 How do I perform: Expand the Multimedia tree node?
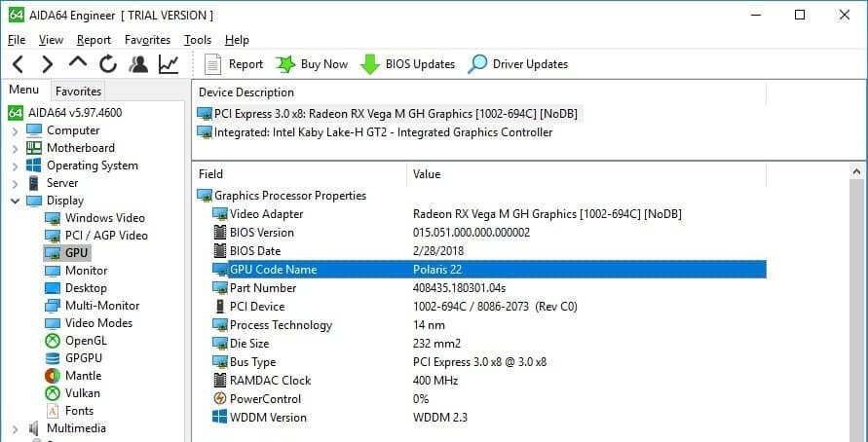click(x=15, y=428)
